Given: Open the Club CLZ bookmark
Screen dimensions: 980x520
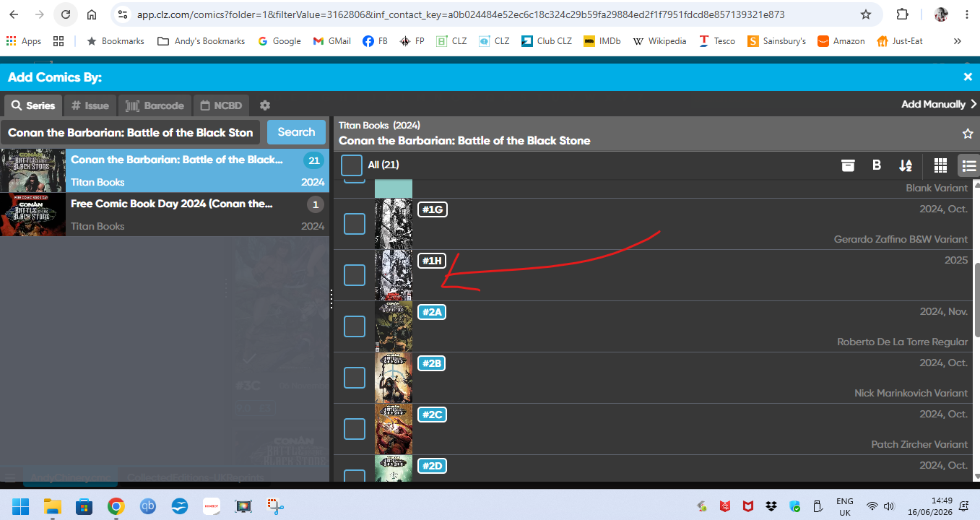Looking at the screenshot, I should pos(547,41).
